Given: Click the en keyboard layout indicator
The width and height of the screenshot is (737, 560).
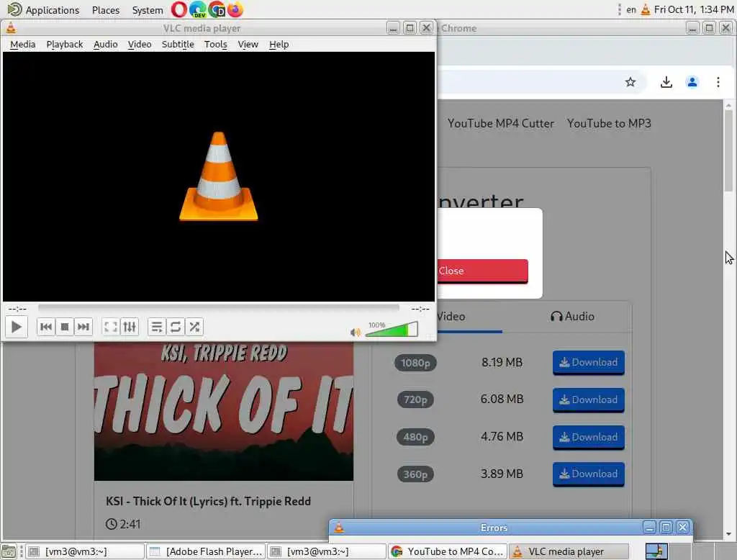Looking at the screenshot, I should [x=631, y=10].
